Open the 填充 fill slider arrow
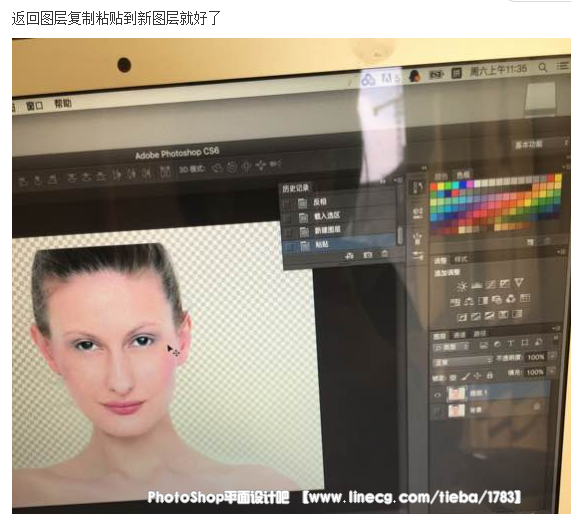This screenshot has height=514, width=571. (552, 371)
